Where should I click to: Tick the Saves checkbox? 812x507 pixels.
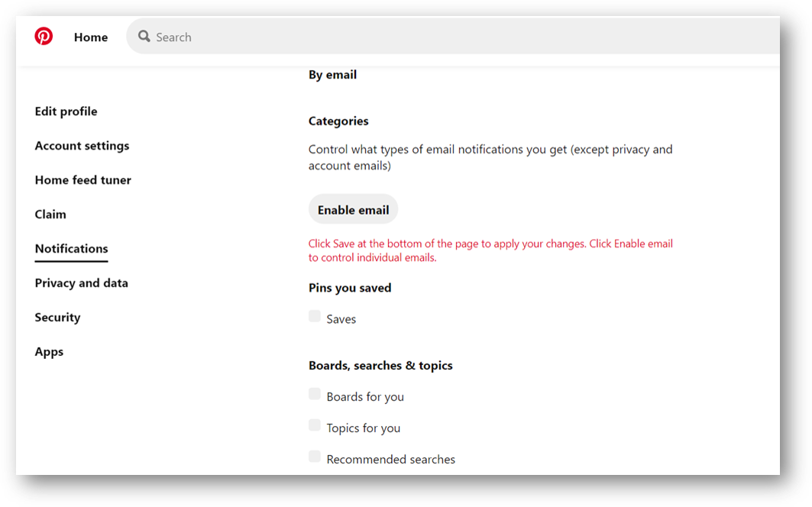(x=315, y=316)
